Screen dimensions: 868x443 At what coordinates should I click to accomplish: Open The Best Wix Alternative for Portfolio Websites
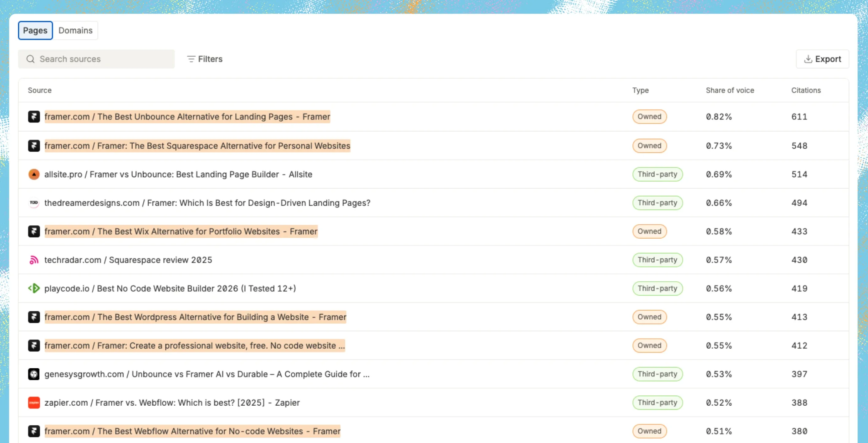181,231
